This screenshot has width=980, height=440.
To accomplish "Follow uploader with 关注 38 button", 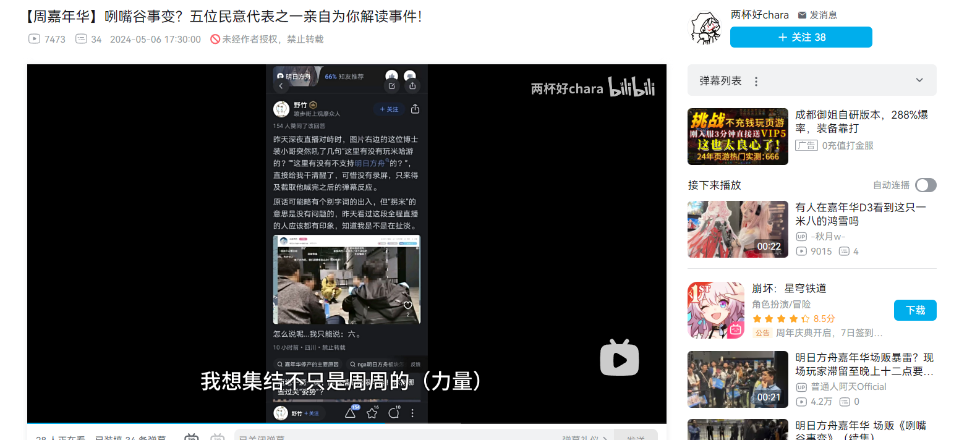I will pos(801,37).
